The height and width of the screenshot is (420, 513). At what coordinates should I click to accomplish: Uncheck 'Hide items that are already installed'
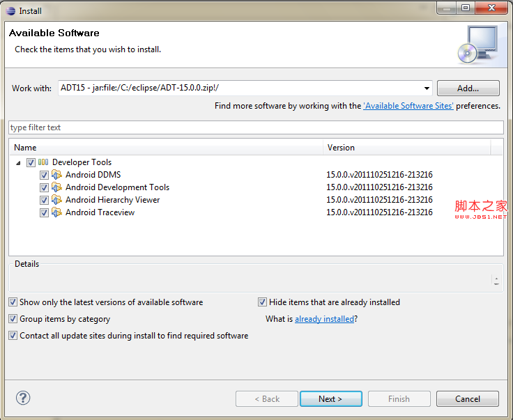click(x=263, y=302)
